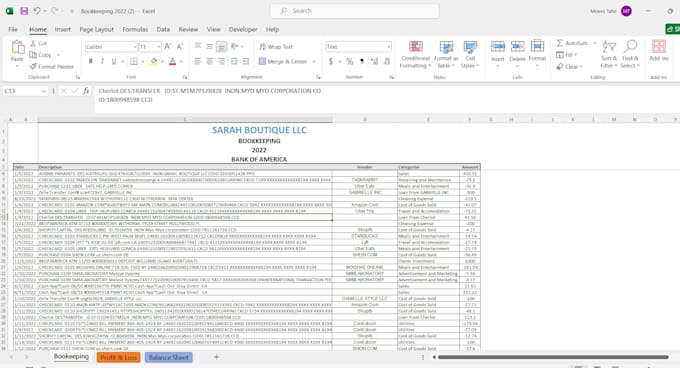
Task: Open the number format Text dropdown
Action: (389, 46)
